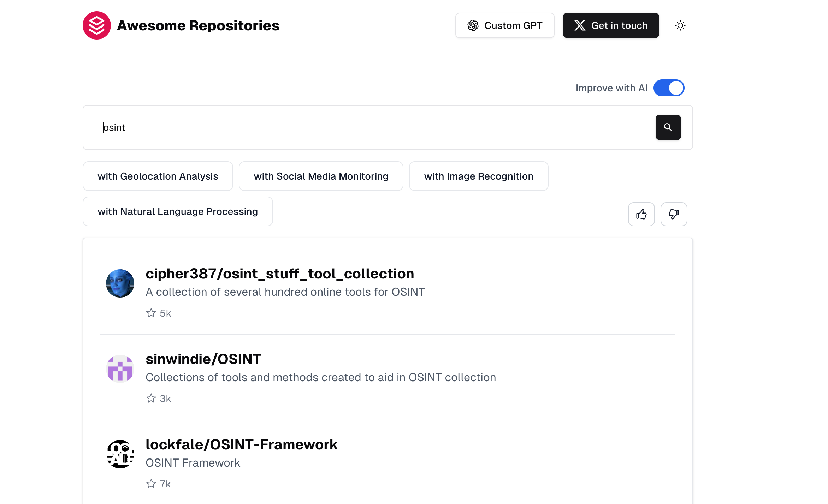This screenshot has width=828, height=504.
Task: Open the Custom GPT button
Action: [x=504, y=25]
